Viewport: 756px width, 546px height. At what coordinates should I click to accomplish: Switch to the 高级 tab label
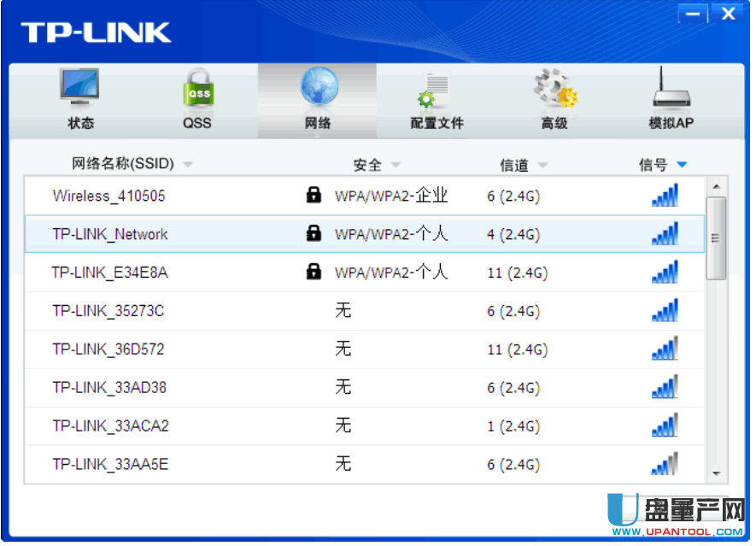(554, 123)
